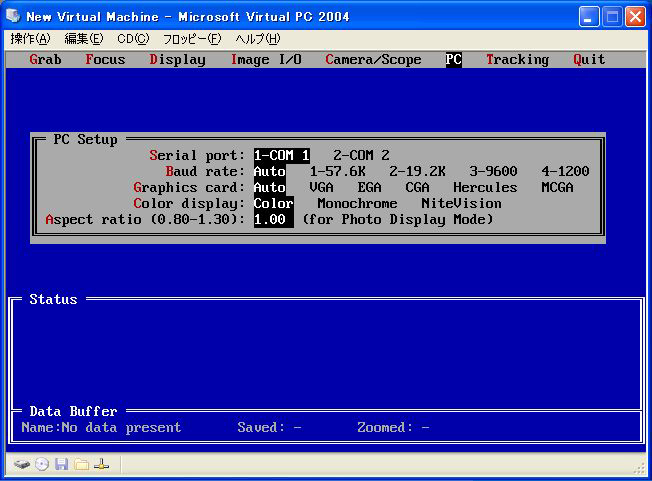Set baud rate to 2-19.2K
652x481 pixels.
[x=417, y=171]
